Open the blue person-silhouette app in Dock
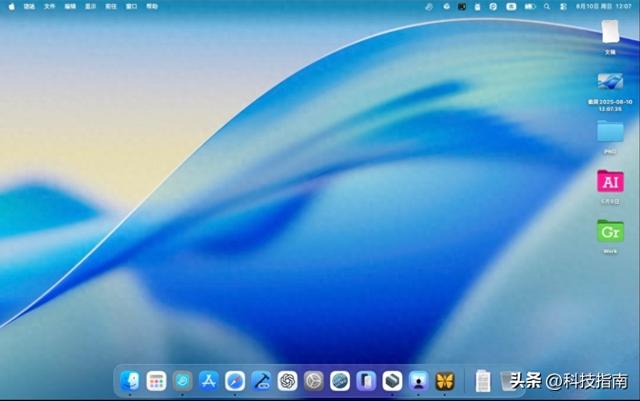640x401 pixels. click(x=418, y=381)
